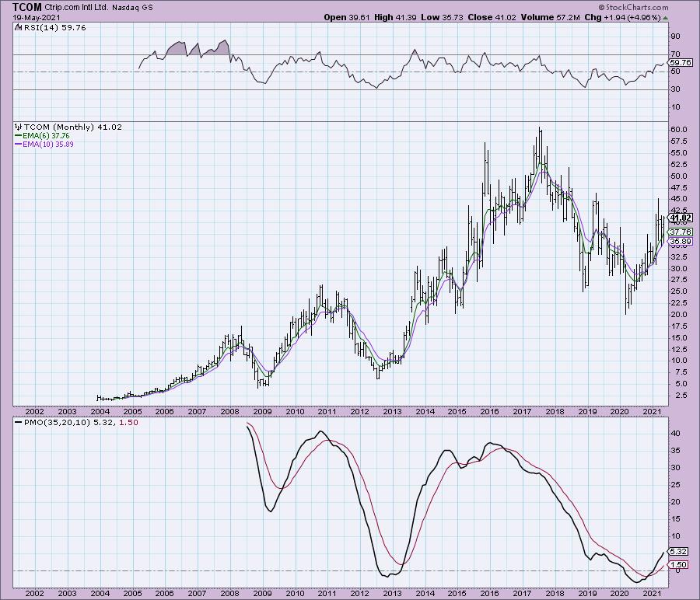
Task: Click the Open 39.61 value
Action: (x=346, y=17)
